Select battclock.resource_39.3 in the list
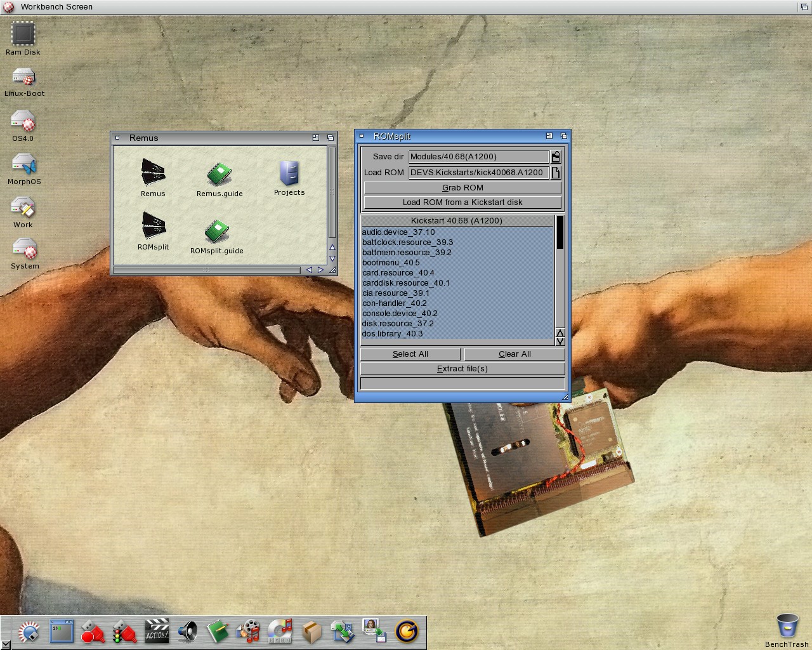Screen dimensions: 812x650 tap(457, 242)
